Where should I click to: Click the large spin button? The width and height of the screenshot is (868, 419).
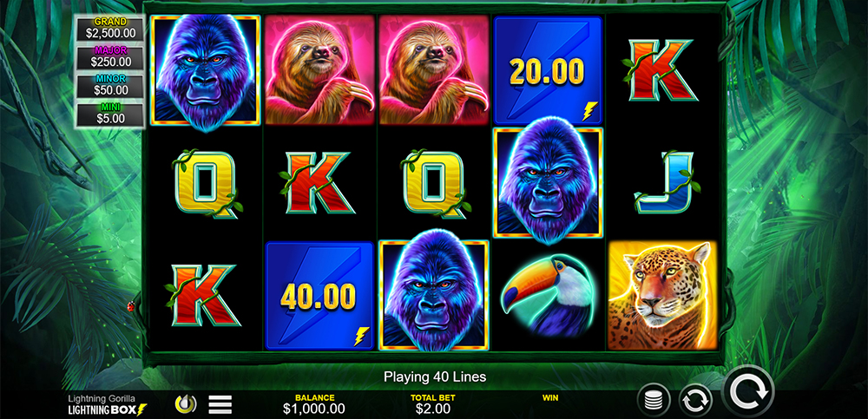748,391
